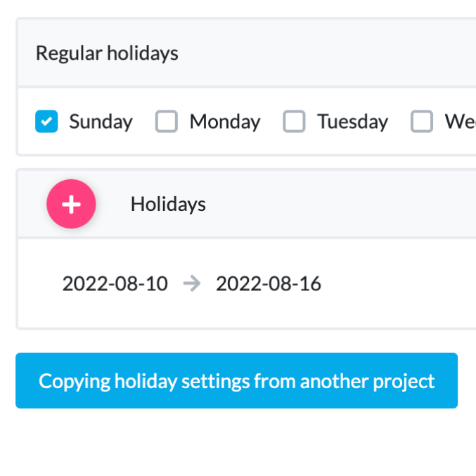This screenshot has height=476, width=476.
Task: Click the white checkmark in Sunday's box
Action: coord(46,122)
